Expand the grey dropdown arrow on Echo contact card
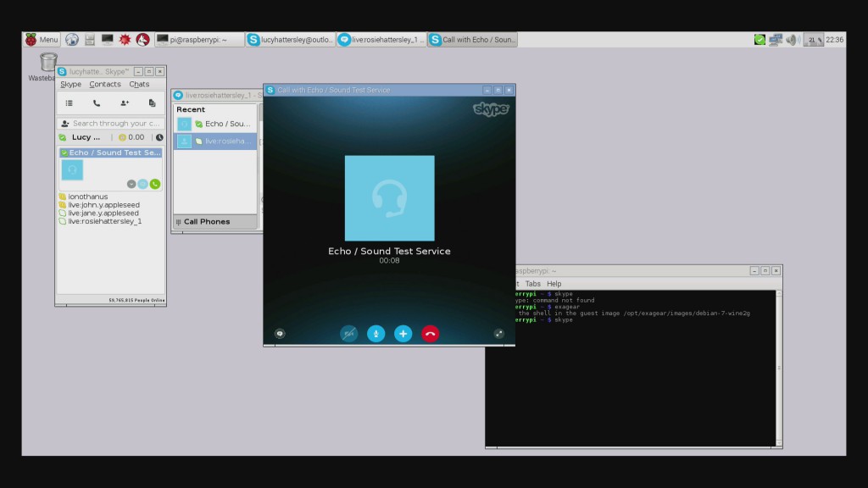 (131, 184)
